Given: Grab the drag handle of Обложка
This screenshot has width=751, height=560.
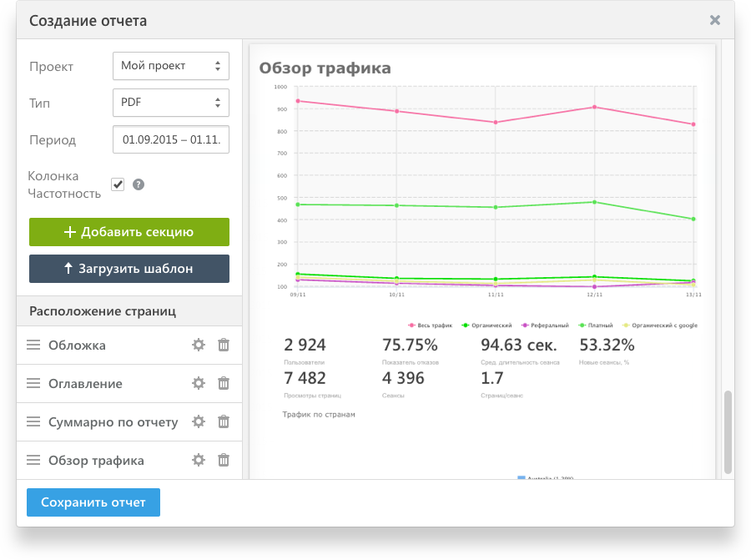Looking at the screenshot, I should tap(33, 345).
